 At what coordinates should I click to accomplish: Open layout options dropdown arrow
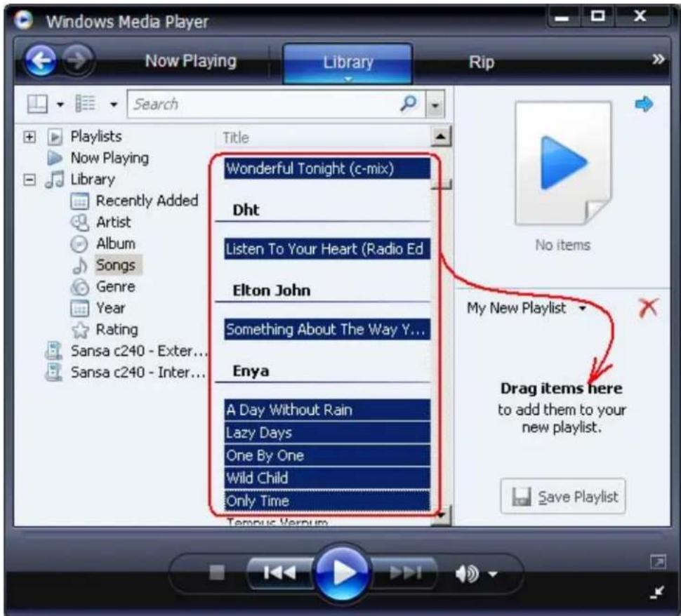pyautogui.click(x=60, y=105)
